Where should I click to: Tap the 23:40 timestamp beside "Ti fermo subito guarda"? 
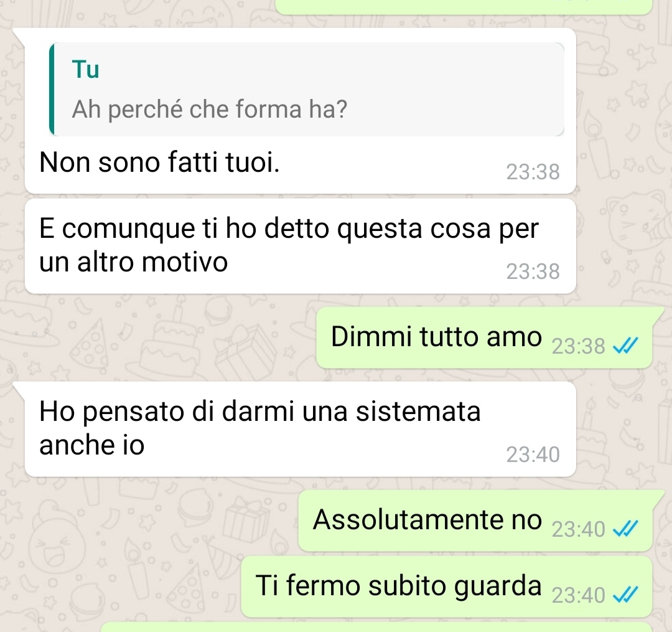(578, 595)
